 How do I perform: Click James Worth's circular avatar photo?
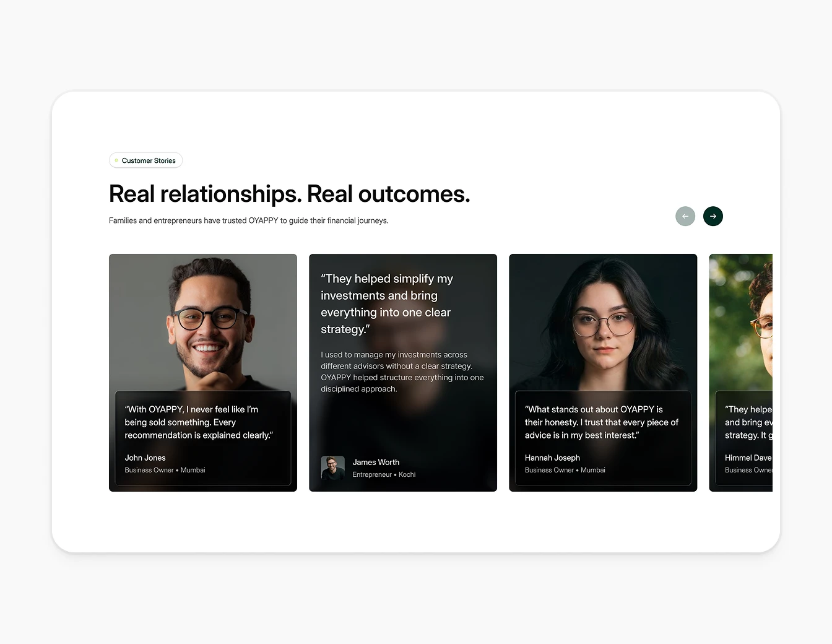[x=333, y=468]
